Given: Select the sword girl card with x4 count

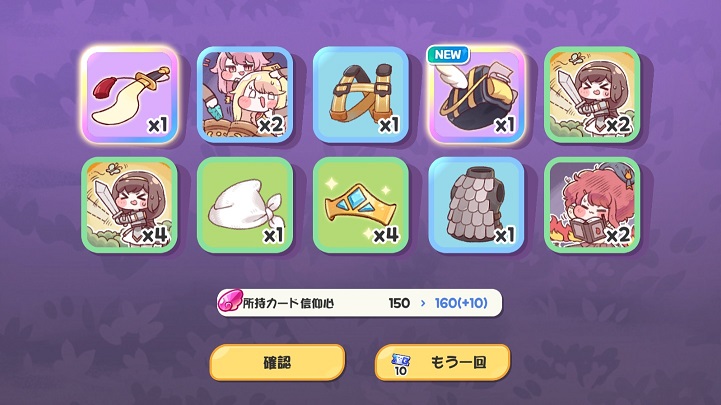Looking at the screenshot, I should coord(129,205).
